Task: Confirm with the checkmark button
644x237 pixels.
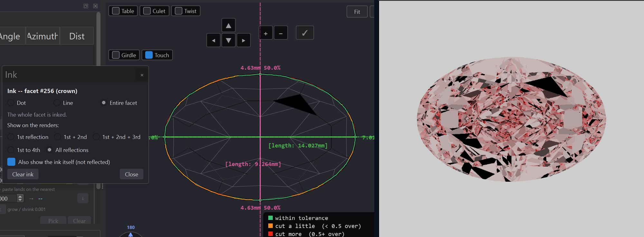Action: pos(305,33)
